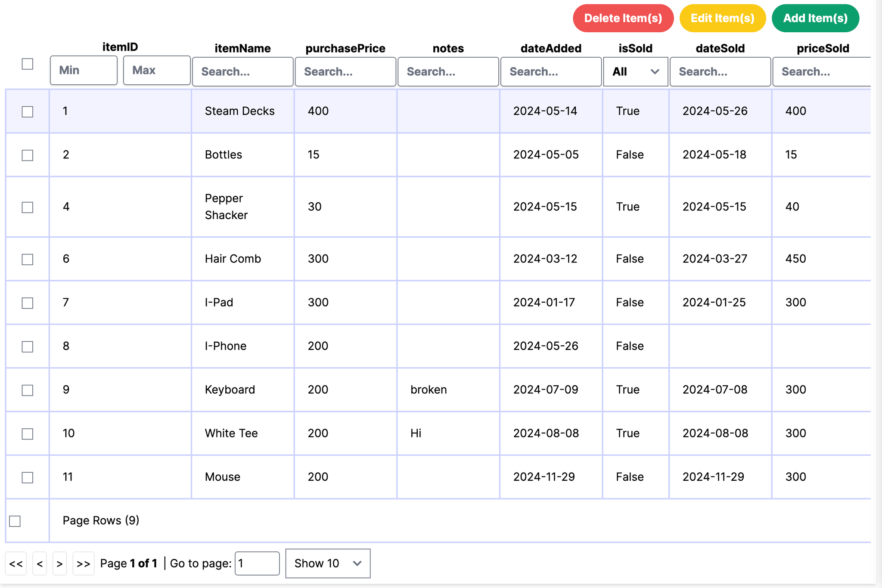Check the White Tee row checkbox
Viewport: 882px width, 588px height.
tap(28, 433)
